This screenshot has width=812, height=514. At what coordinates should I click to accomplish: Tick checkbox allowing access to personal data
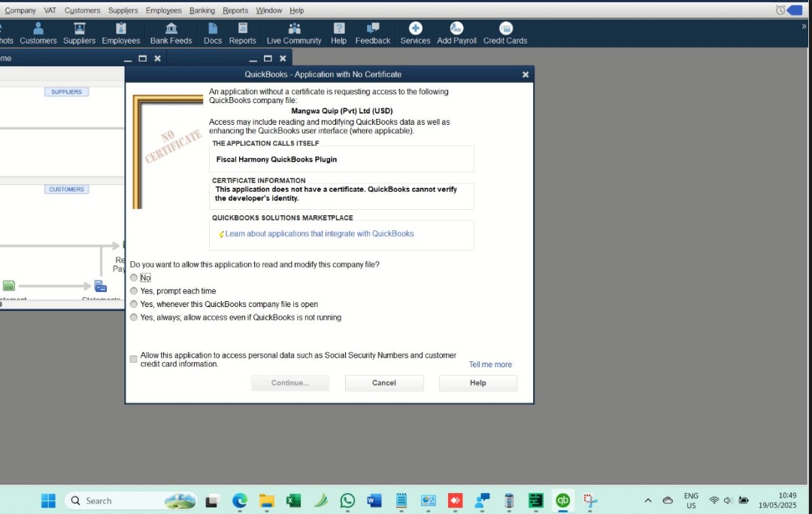pyautogui.click(x=134, y=359)
